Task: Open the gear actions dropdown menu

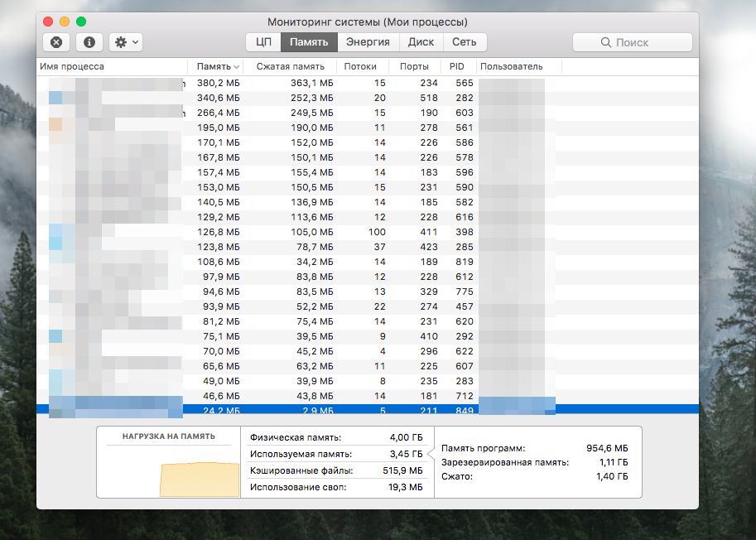Action: pyautogui.click(x=127, y=42)
